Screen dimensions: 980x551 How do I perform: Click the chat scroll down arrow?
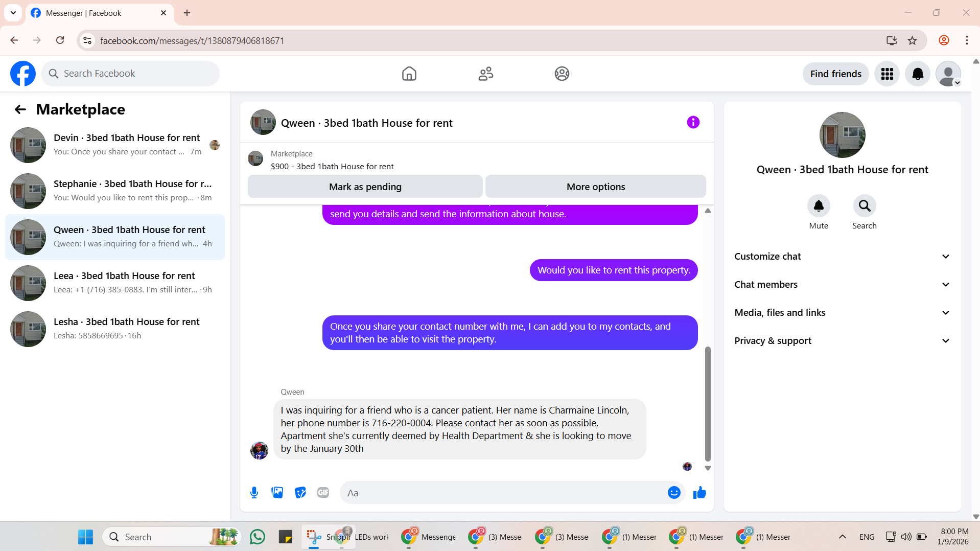(708, 468)
